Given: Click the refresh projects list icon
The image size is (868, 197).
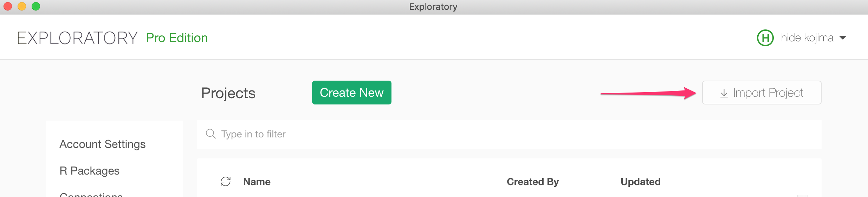Looking at the screenshot, I should 226,182.
